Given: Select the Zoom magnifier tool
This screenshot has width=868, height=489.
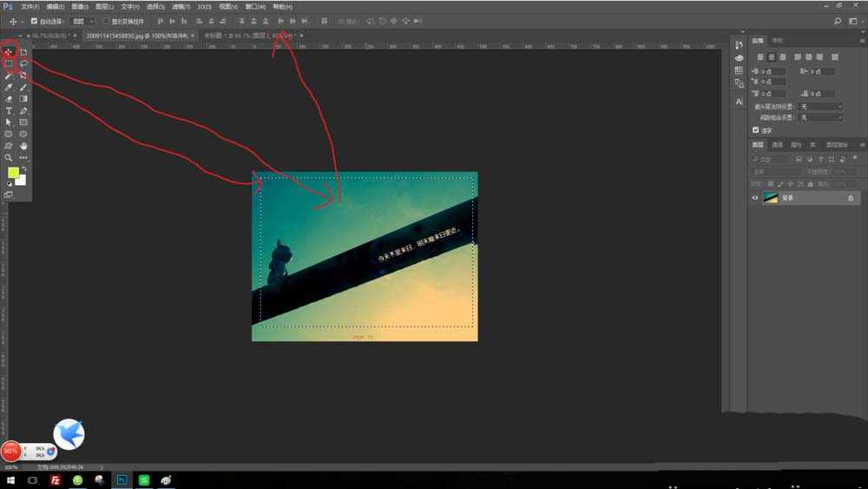Looking at the screenshot, I should pos(9,158).
